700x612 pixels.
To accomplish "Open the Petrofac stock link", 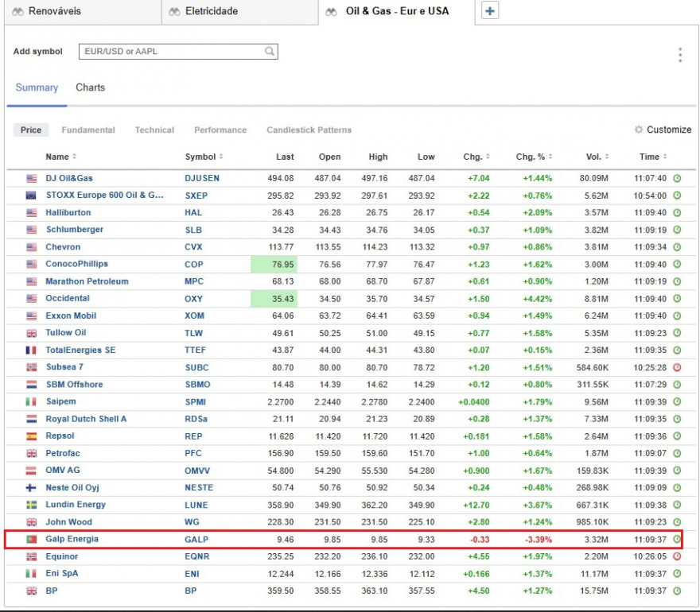I will click(x=63, y=453).
